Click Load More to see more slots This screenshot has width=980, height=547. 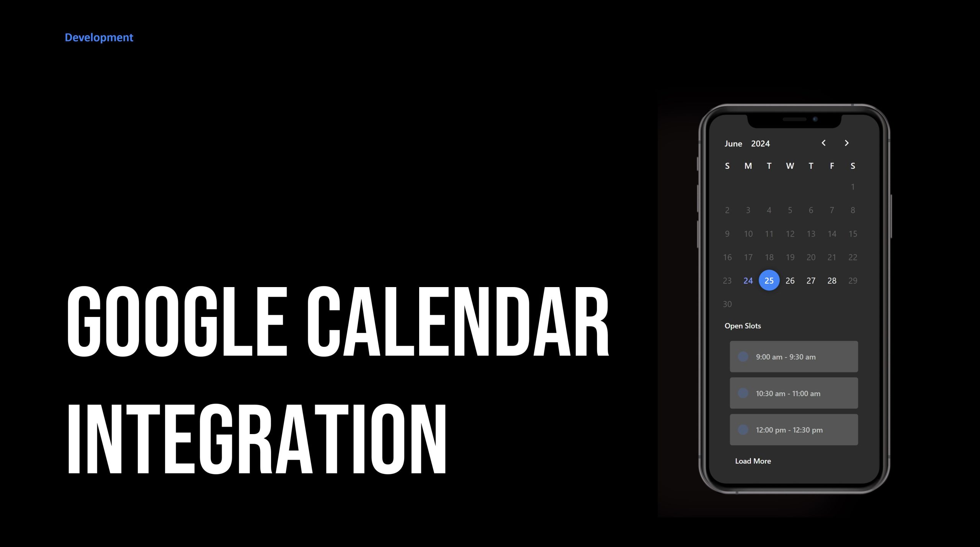(x=753, y=461)
